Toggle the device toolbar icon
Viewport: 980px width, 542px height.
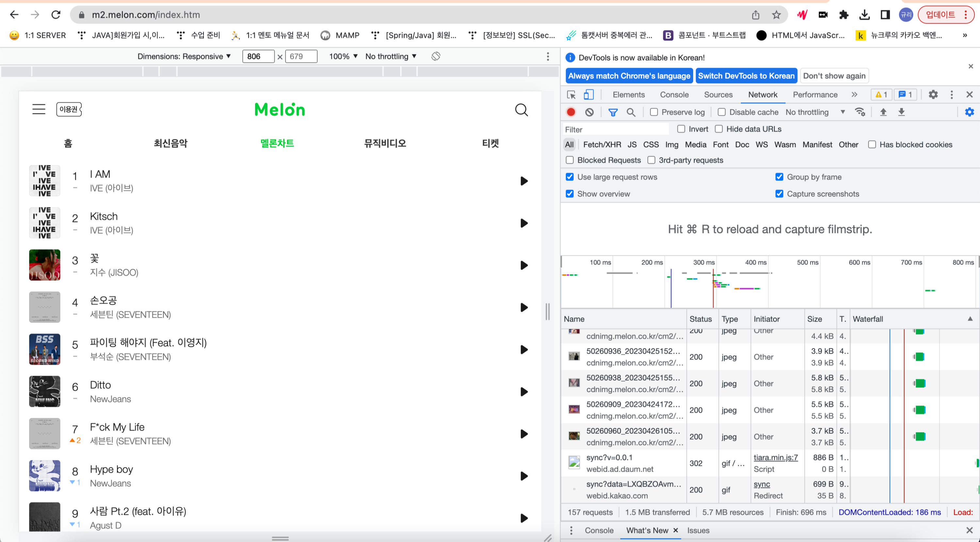(x=589, y=94)
